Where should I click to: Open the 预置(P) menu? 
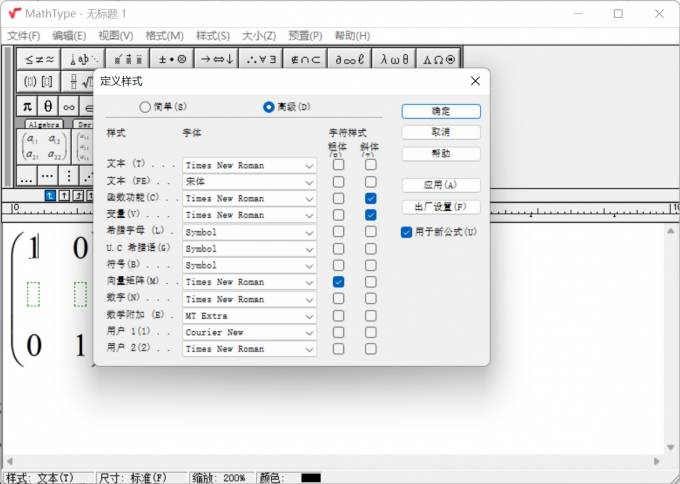(x=305, y=36)
